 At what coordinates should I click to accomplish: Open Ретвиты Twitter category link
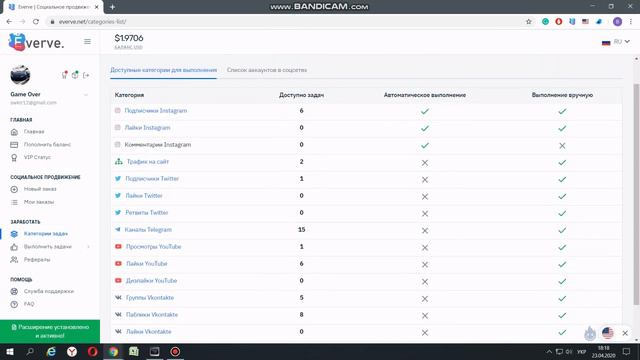[x=147, y=213]
